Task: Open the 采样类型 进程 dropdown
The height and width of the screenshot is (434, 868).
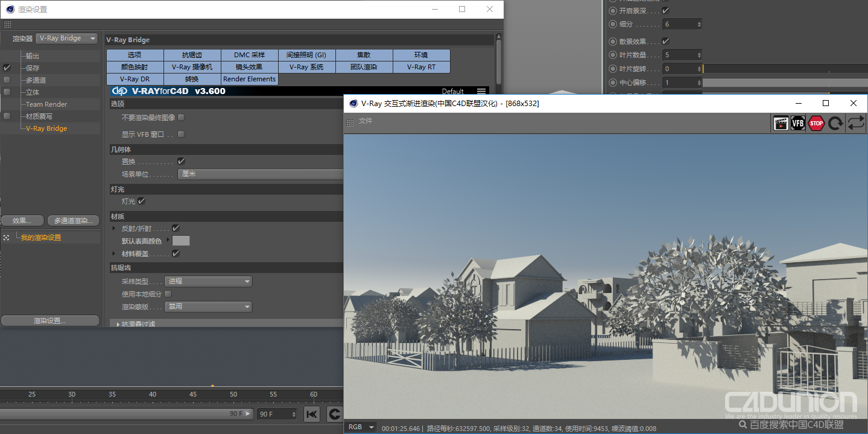Action: coord(209,281)
